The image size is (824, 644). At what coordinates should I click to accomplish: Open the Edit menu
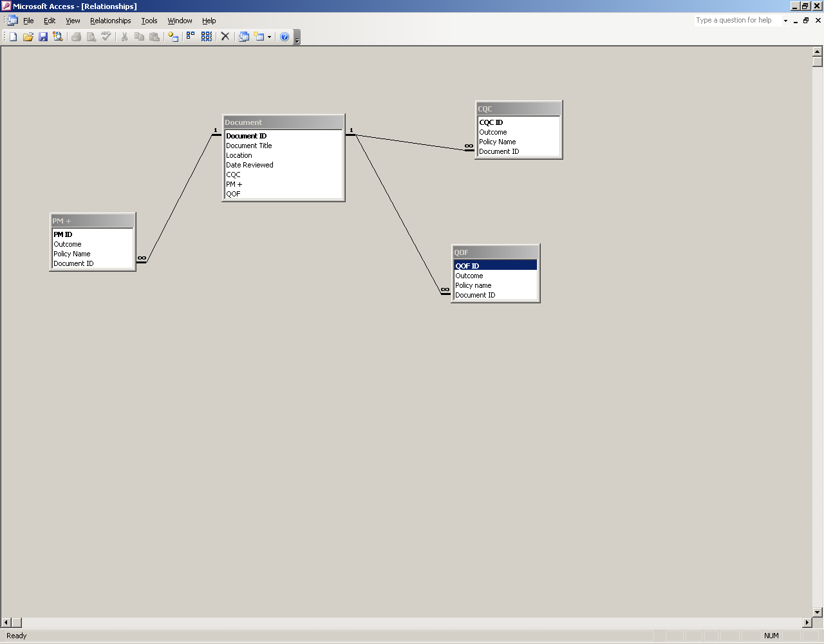(x=50, y=21)
